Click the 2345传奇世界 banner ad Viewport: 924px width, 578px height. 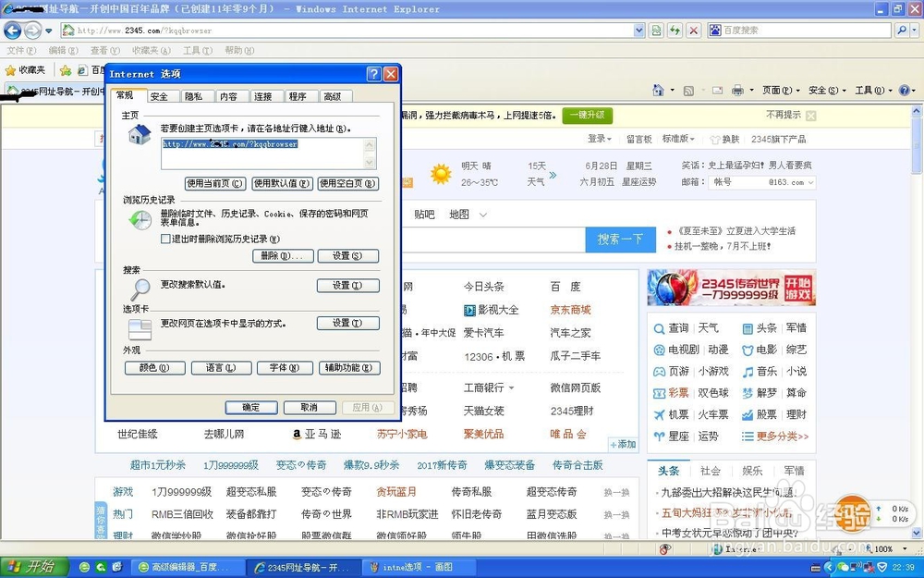click(x=731, y=288)
